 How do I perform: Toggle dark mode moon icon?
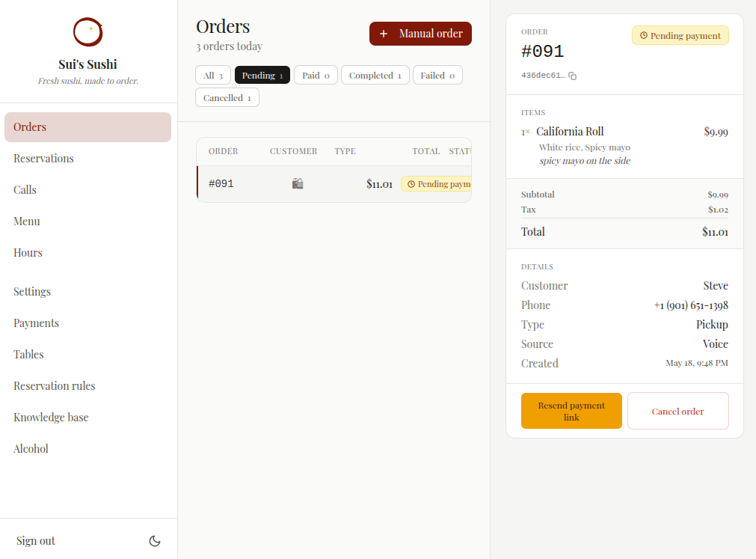coord(155,541)
